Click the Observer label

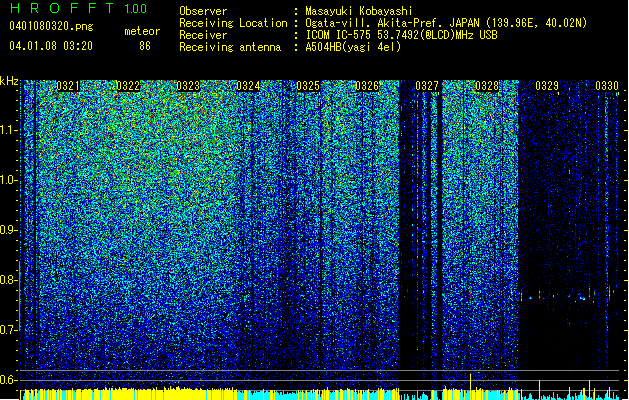click(x=203, y=11)
